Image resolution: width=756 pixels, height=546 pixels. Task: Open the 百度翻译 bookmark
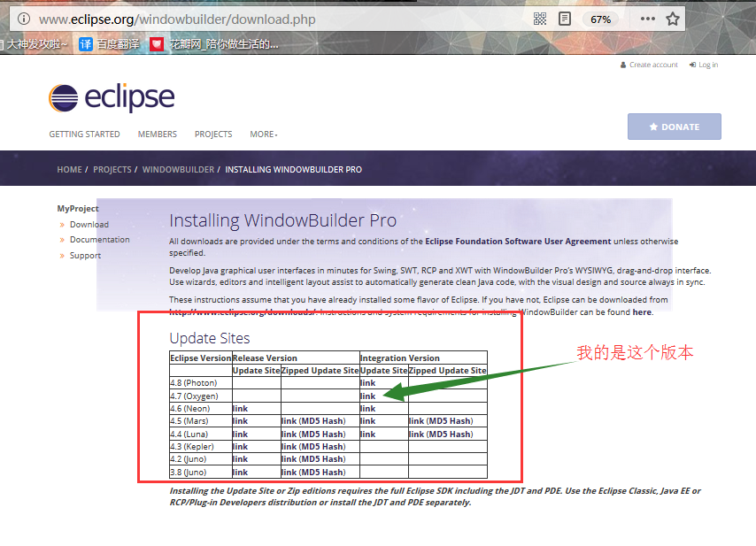point(110,44)
